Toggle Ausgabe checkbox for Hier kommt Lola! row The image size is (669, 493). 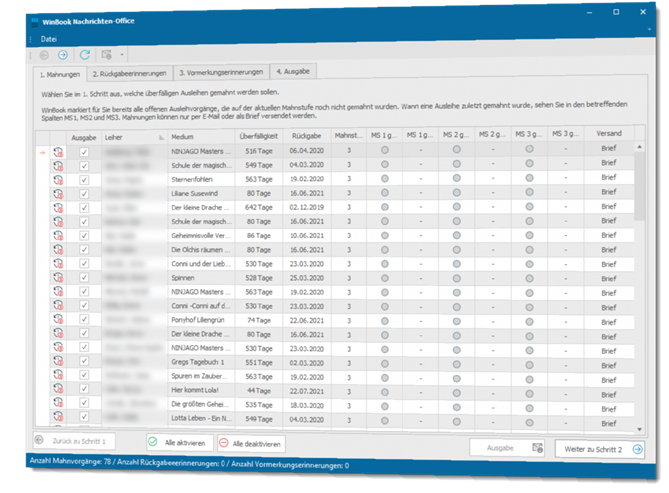point(84,389)
